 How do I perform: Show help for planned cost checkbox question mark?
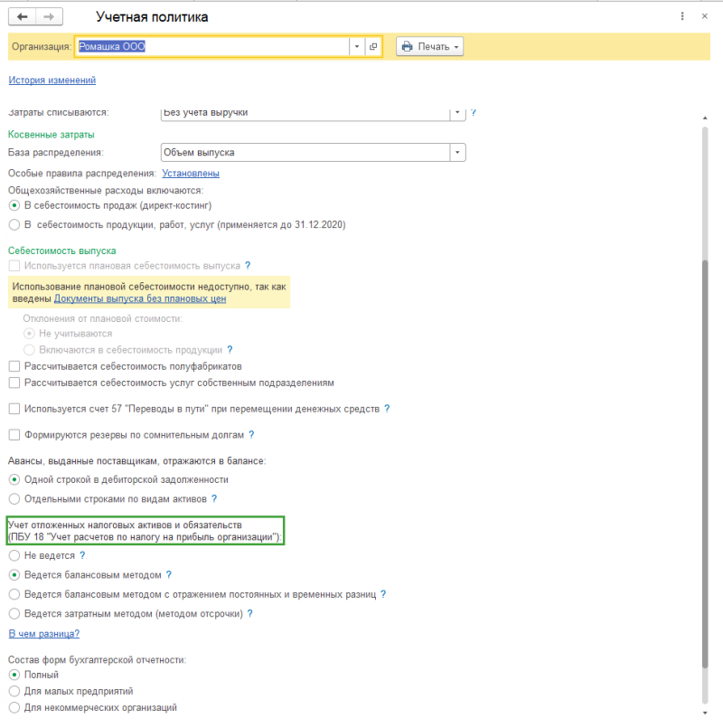point(248,266)
